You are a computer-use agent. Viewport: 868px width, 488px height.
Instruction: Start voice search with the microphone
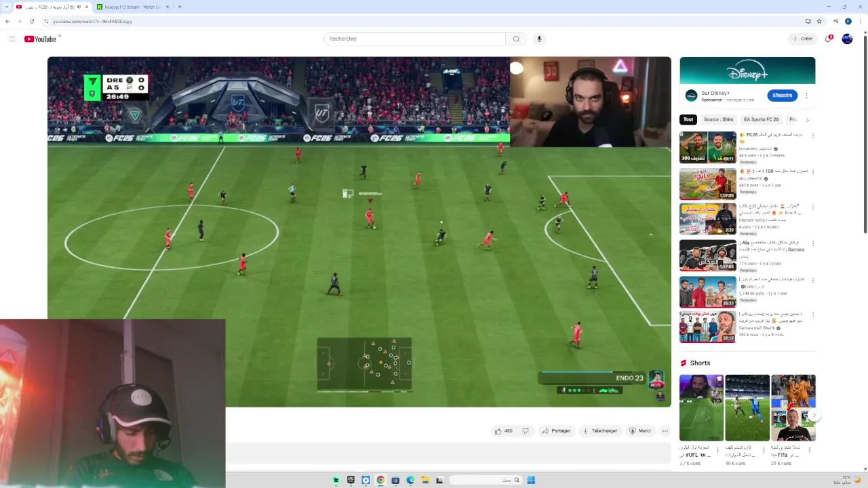coord(539,39)
